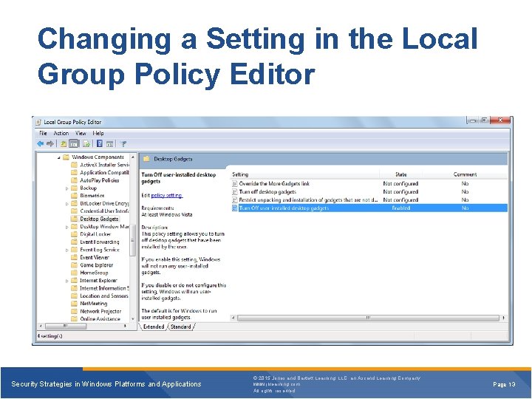
Task: Click the blue Help question mark icon
Action: [x=100, y=144]
